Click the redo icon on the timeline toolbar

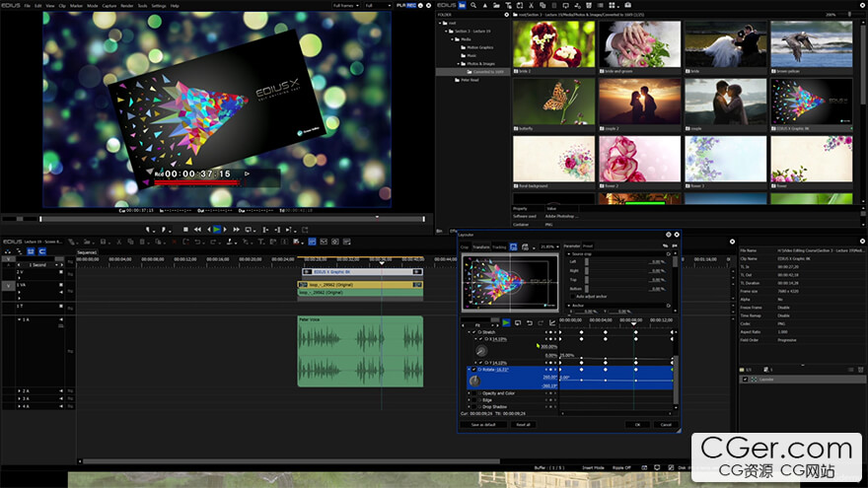click(x=213, y=242)
